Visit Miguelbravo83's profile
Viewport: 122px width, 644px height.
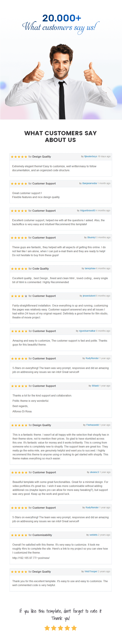(x=88, y=211)
